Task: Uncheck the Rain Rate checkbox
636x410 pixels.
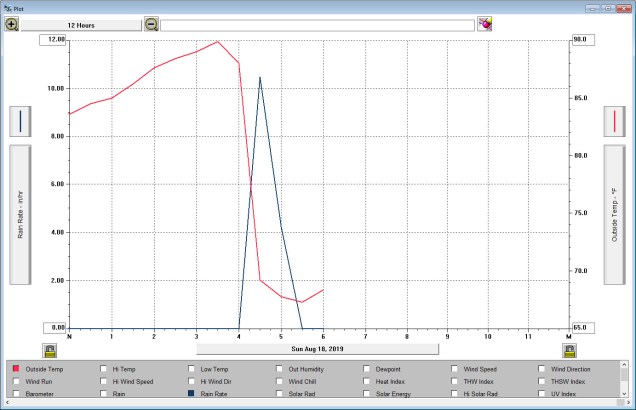Action: tap(192, 394)
